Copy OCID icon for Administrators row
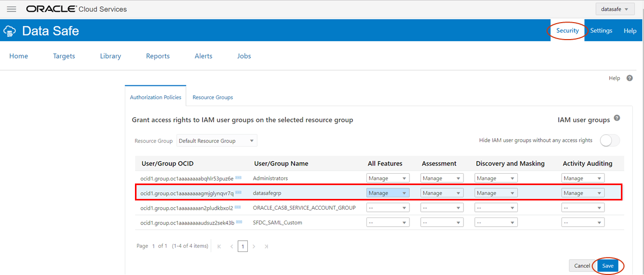Screen dimensions: 644x275 coord(239,178)
